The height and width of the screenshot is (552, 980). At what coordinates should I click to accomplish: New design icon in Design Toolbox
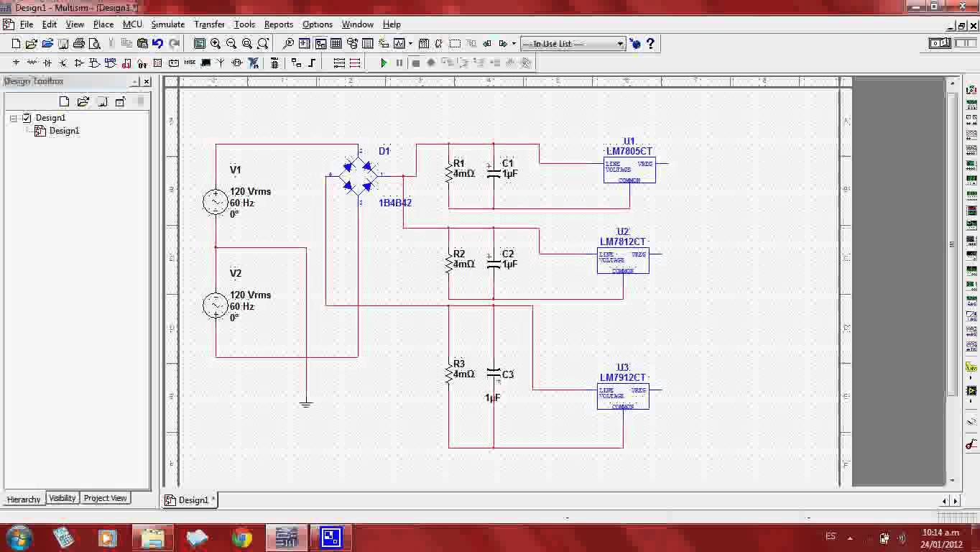(65, 101)
